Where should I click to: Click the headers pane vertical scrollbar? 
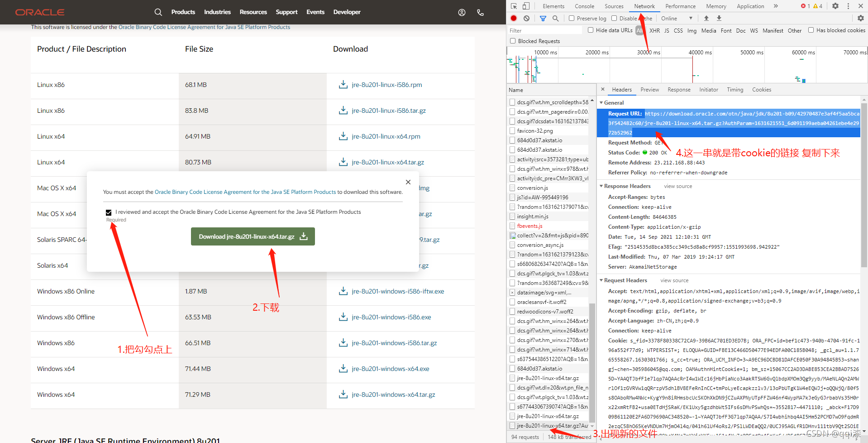863,186
